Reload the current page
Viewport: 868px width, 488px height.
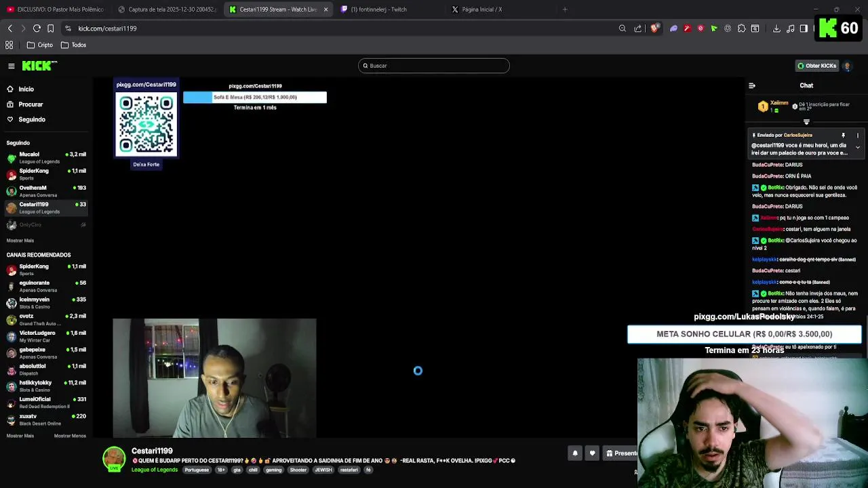pyautogui.click(x=37, y=28)
